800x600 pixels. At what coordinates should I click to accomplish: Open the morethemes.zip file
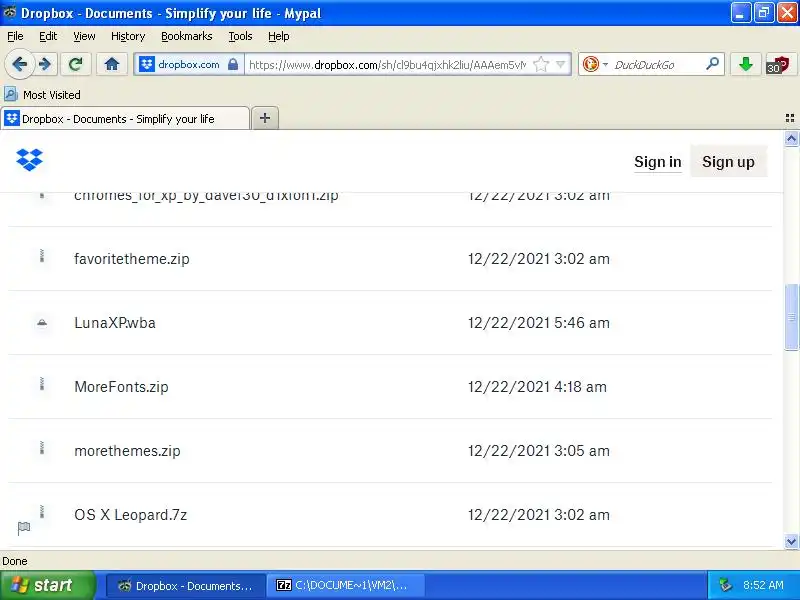(127, 451)
